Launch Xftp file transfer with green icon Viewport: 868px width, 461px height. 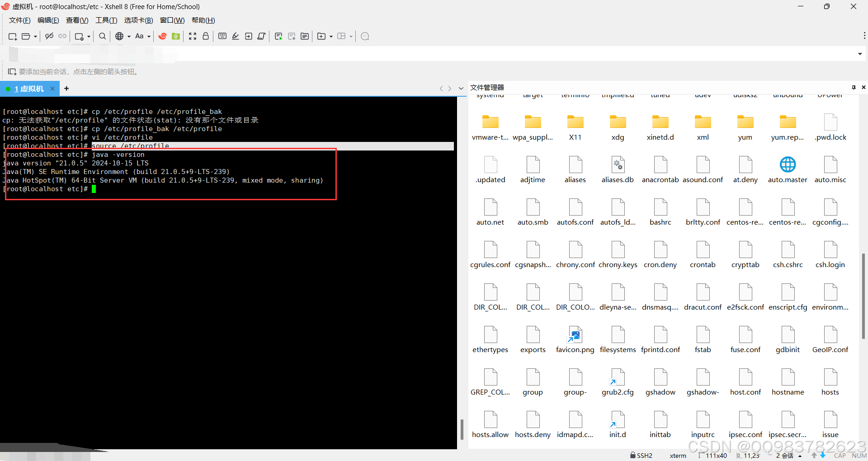click(176, 36)
